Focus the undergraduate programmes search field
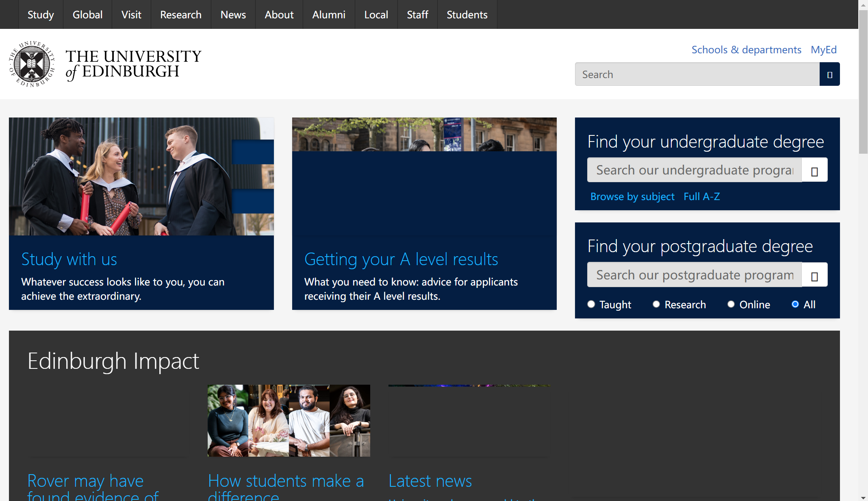This screenshot has height=501, width=868. pos(694,170)
